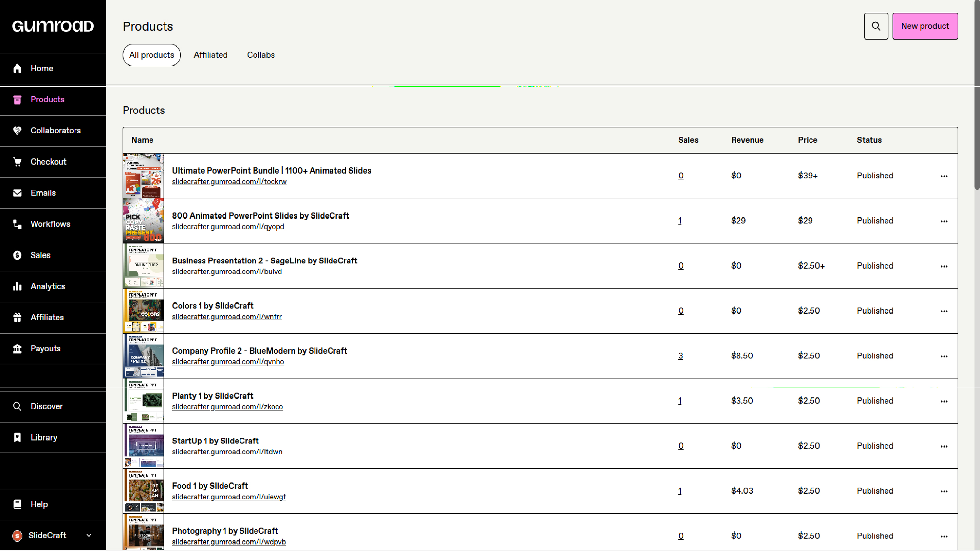This screenshot has height=551, width=980.
Task: Click sales count for Planty 1
Action: 679,401
